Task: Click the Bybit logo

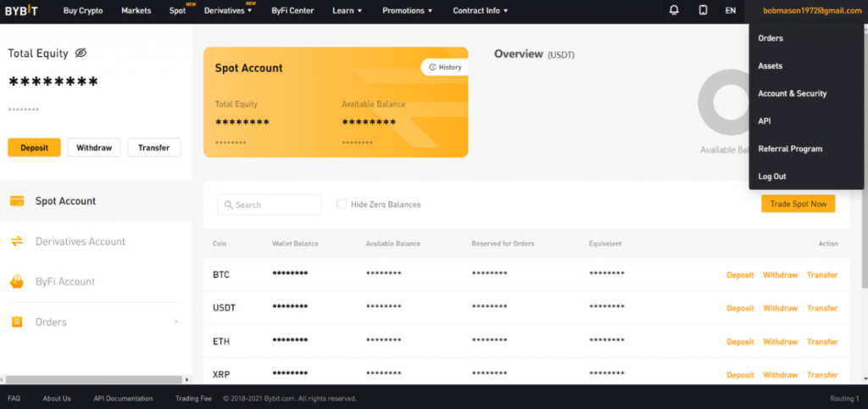Action: 21,10
